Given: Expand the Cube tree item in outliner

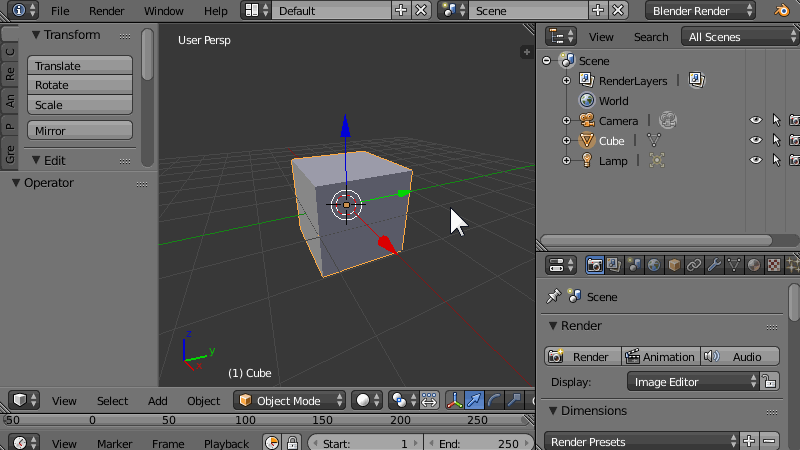Looking at the screenshot, I should click(567, 140).
